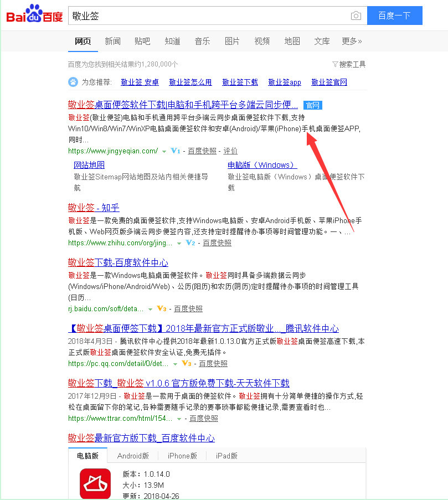The width and height of the screenshot is (448, 500).
Task: Switch to the 视频 tab
Action: pos(262,41)
